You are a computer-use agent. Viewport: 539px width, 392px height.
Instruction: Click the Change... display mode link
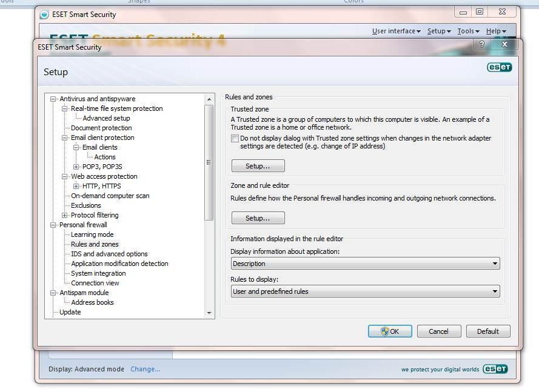(x=145, y=369)
